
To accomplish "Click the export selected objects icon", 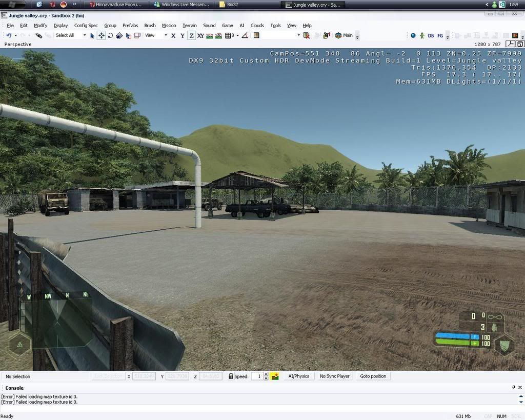I will [327, 35].
